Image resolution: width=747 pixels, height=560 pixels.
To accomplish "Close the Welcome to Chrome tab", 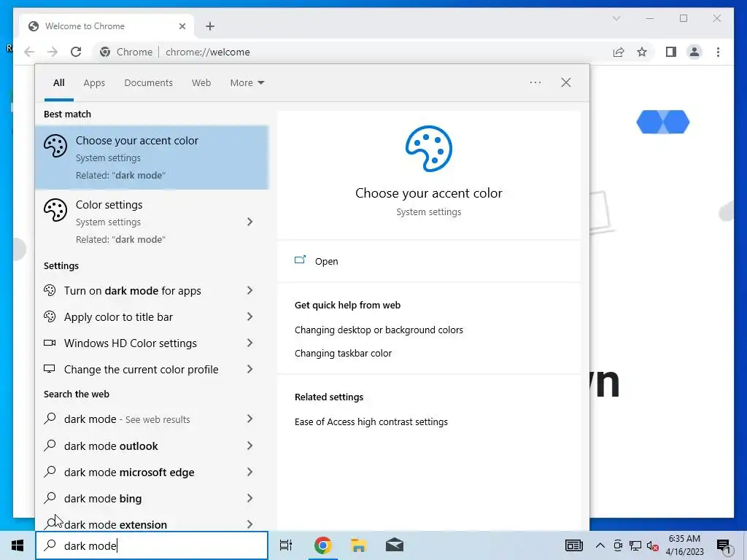I will [x=182, y=26].
